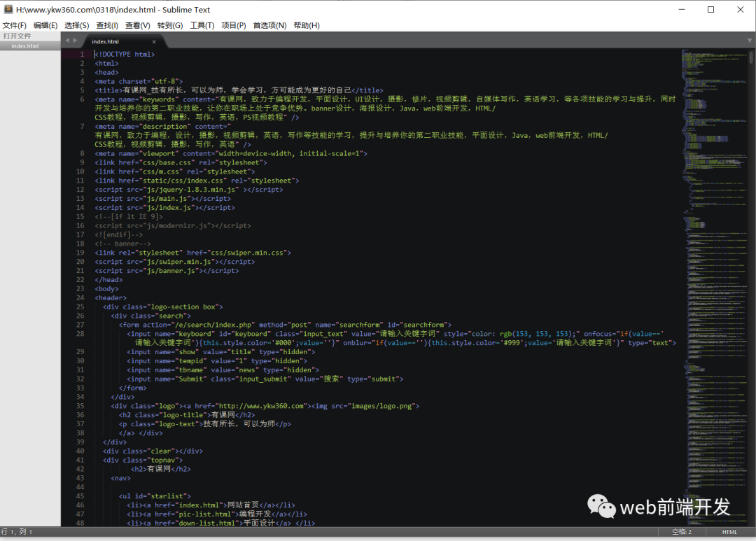Viewport: 756px width, 541px height.
Task: Open the 首选项(N) menu
Action: coord(269,25)
